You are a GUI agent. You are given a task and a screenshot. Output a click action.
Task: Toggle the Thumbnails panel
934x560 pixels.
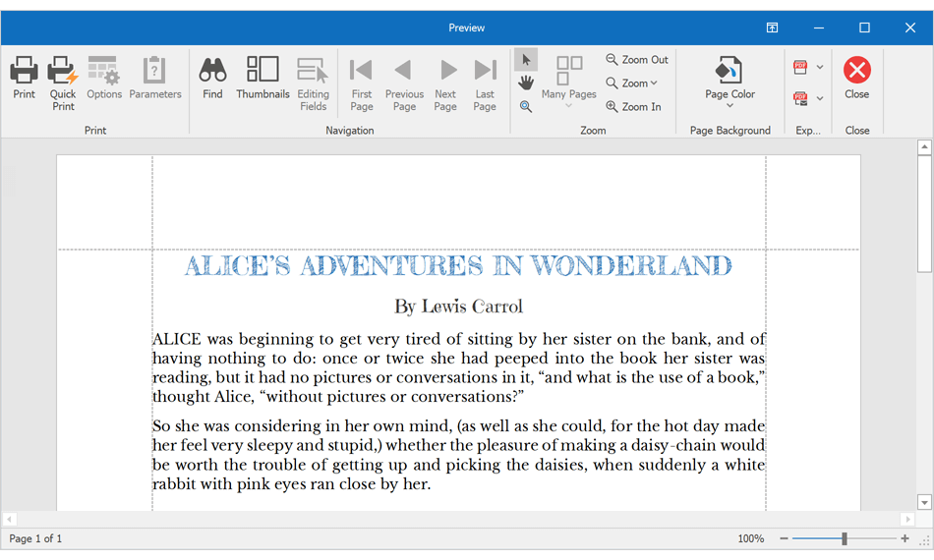tap(263, 78)
